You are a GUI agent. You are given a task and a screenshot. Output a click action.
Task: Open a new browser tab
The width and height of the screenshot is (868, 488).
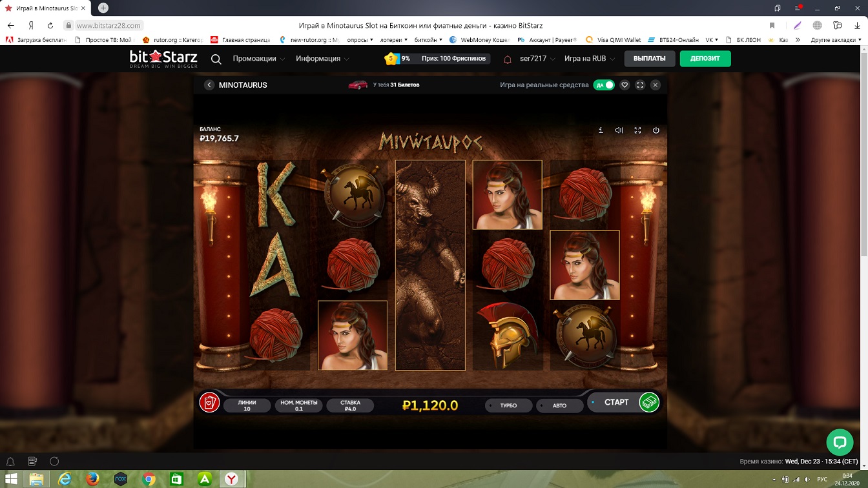103,8
